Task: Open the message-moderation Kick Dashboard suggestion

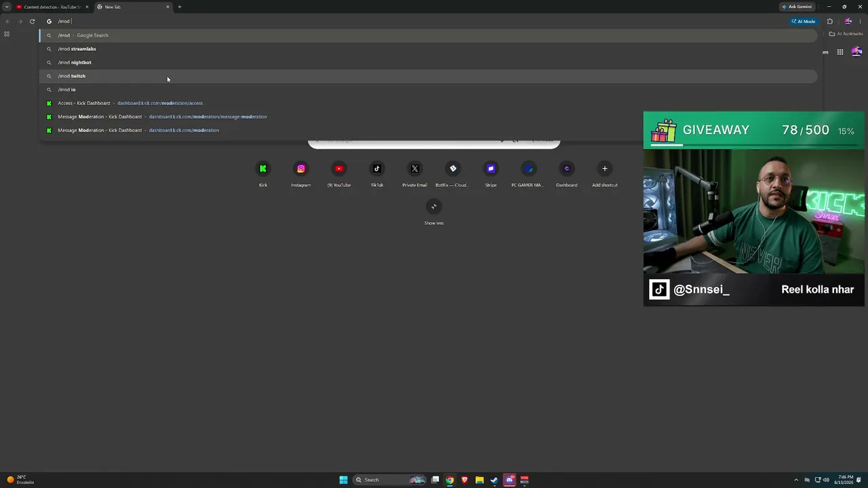Action: (428, 117)
